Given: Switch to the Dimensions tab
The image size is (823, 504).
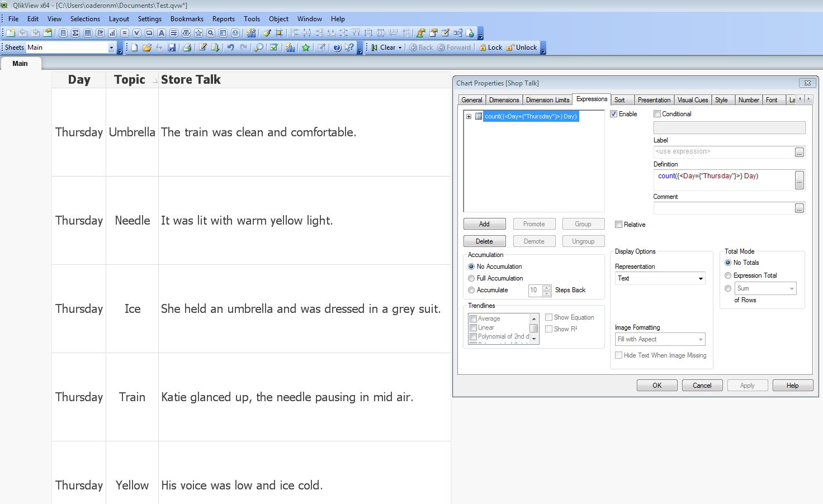Looking at the screenshot, I should tap(504, 100).
